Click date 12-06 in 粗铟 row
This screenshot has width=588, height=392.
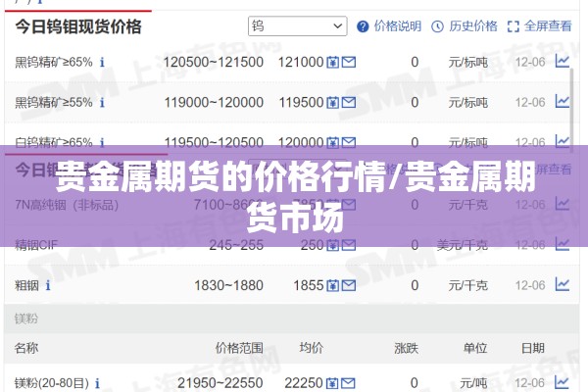[x=530, y=285]
